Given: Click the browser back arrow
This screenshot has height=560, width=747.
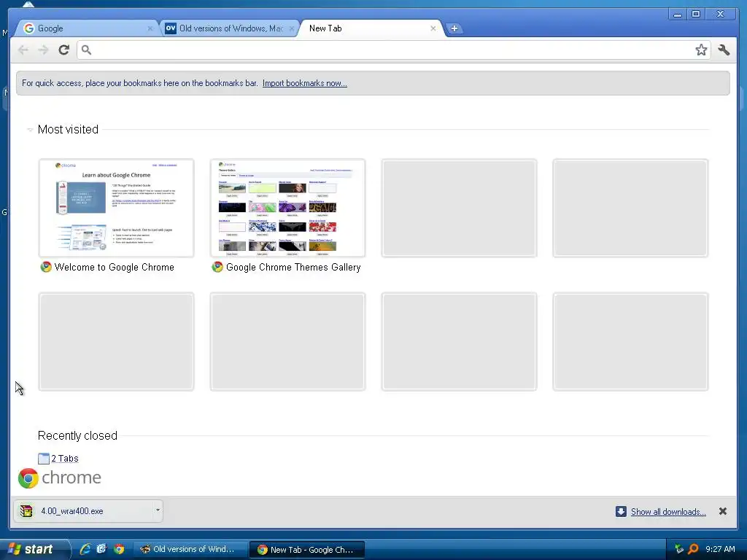Looking at the screenshot, I should click(x=23, y=50).
